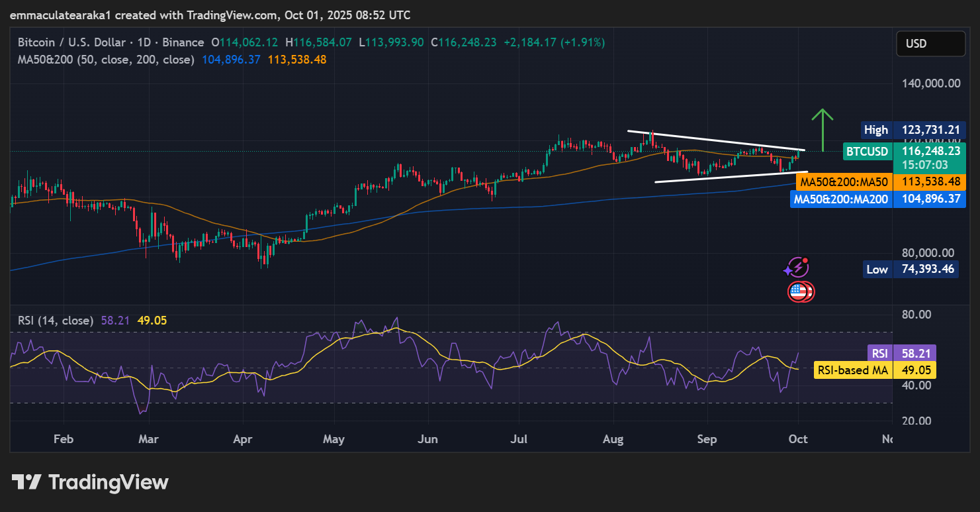Expand the RSI (14, close) legend
This screenshot has height=512, width=980.
56,321
